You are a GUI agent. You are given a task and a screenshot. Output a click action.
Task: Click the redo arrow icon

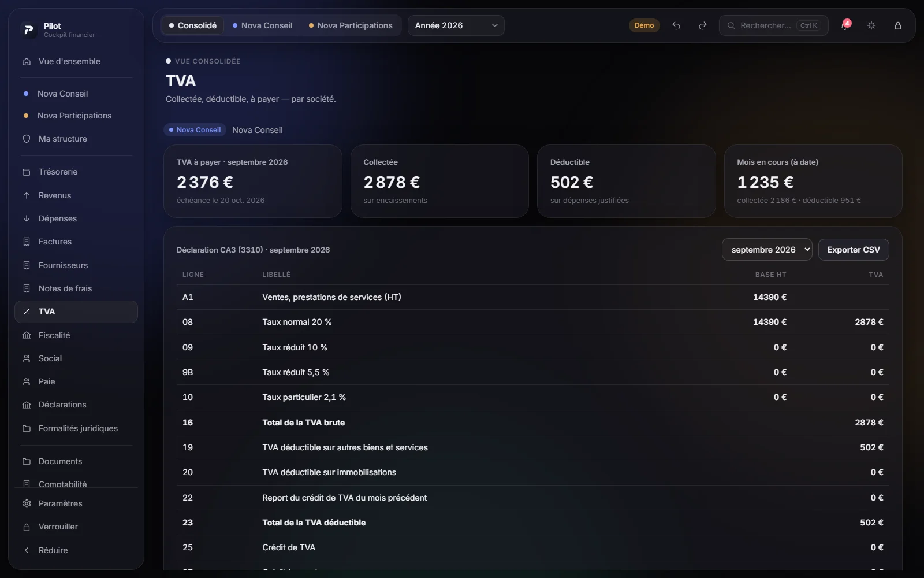703,25
